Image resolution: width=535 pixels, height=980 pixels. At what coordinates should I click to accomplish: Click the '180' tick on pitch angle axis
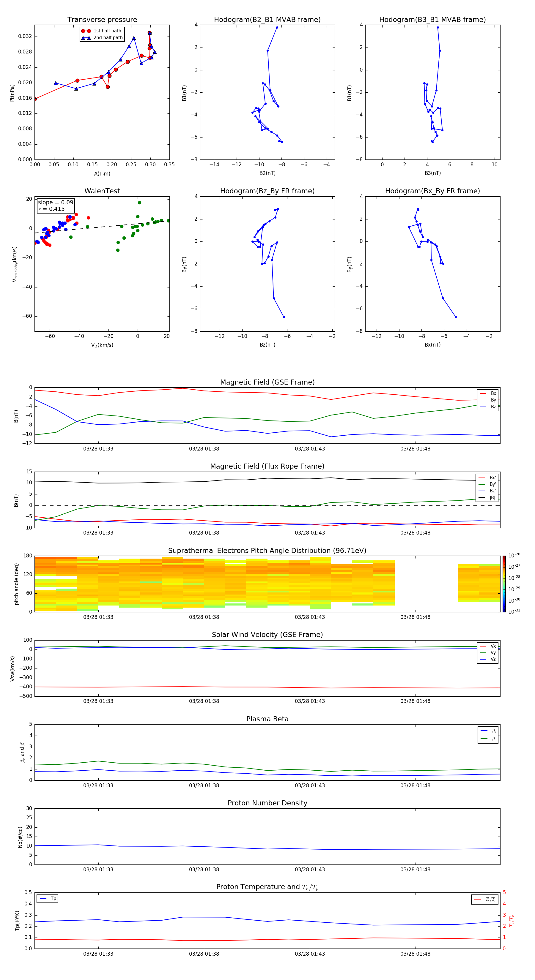pyautogui.click(x=28, y=556)
